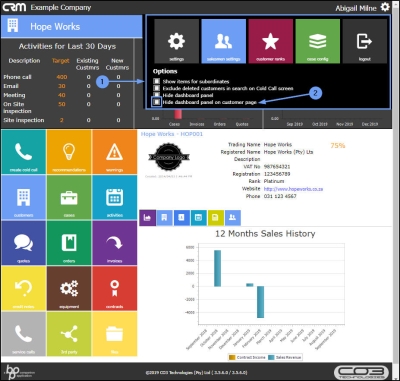Open the create cold call tile
The width and height of the screenshot is (400, 381).
point(24,152)
